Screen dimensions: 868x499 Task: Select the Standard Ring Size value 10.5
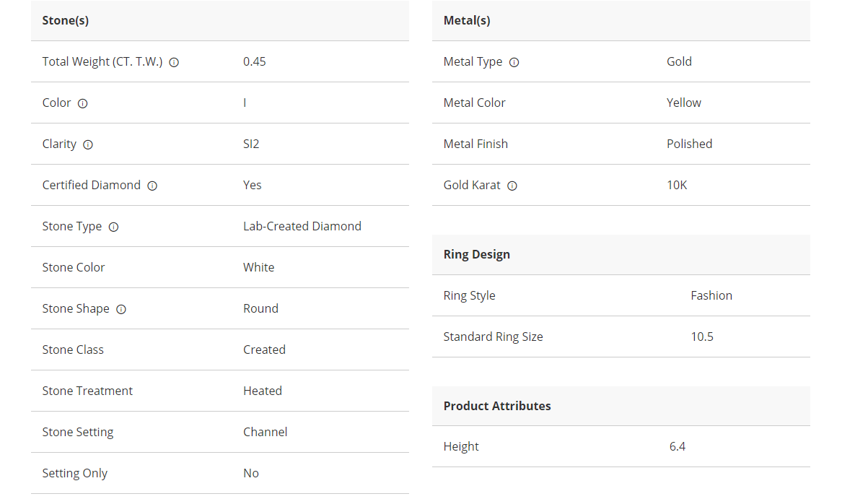(702, 337)
